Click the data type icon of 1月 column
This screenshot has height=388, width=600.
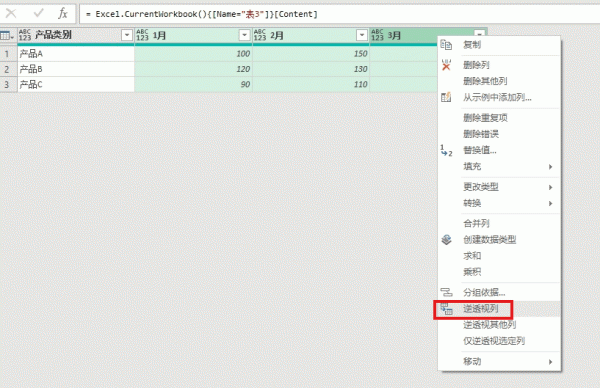[142, 35]
